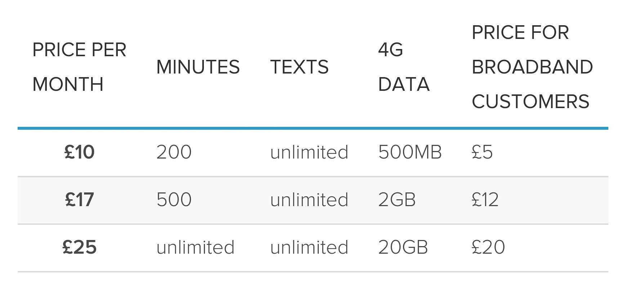
Task: Click the £17 monthly price cell
Action: [79, 200]
